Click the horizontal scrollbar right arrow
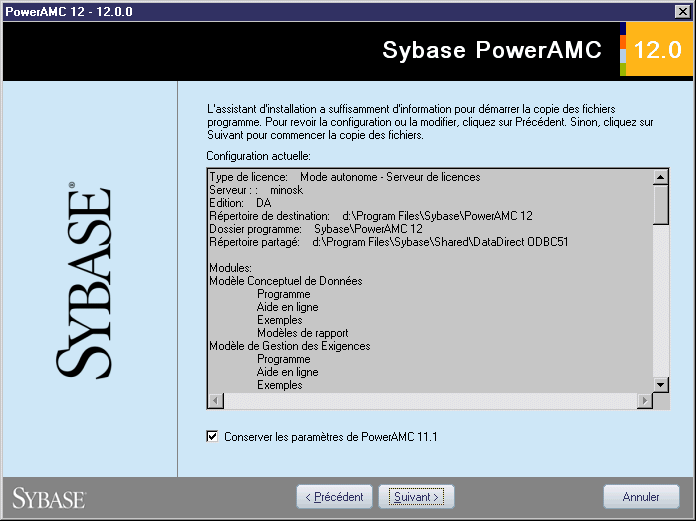This screenshot has height=521, width=696. 645,400
